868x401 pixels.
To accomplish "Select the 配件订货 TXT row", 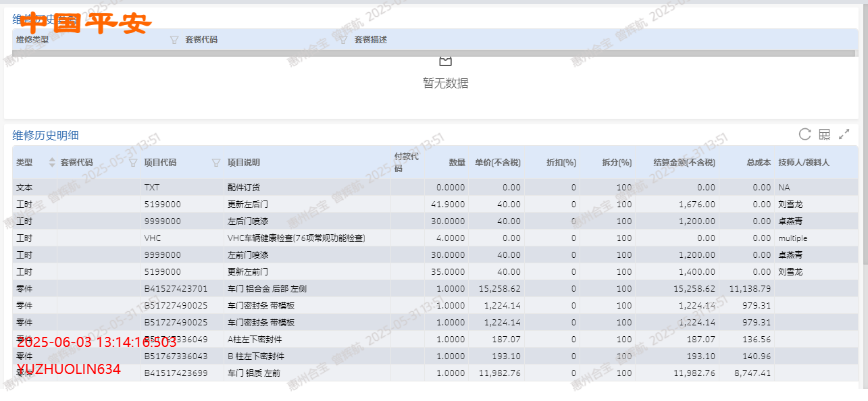I will coord(244,187).
